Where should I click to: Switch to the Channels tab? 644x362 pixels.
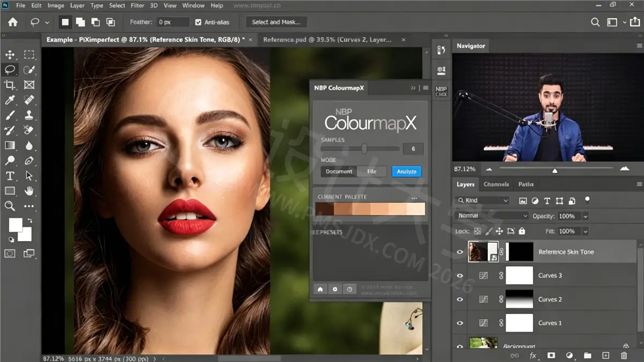496,184
